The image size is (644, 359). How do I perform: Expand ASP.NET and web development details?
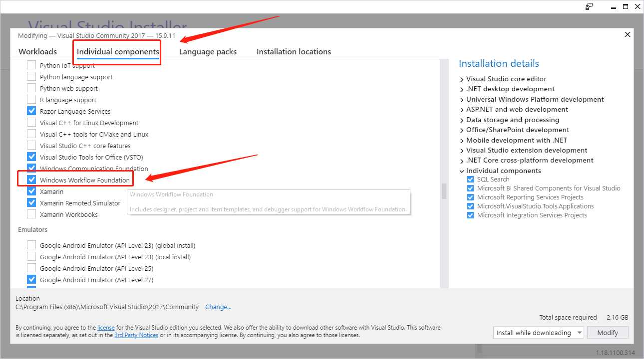click(462, 110)
